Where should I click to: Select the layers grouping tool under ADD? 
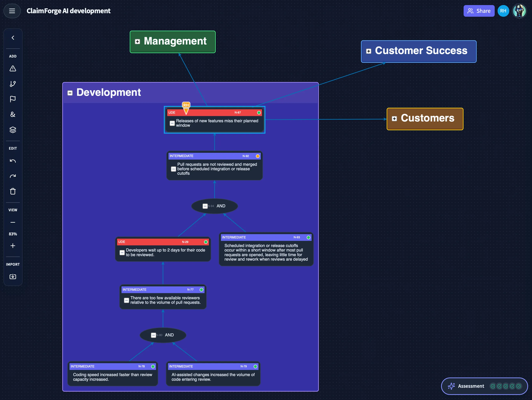point(13,130)
